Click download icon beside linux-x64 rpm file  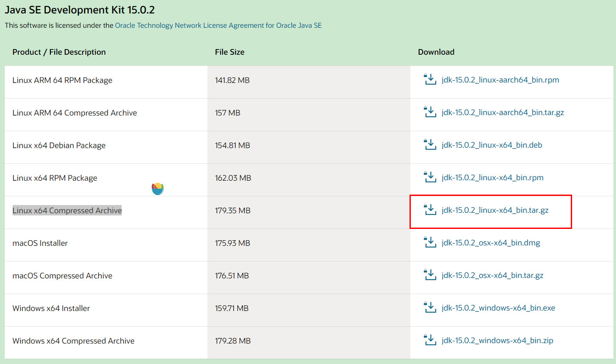430,177
